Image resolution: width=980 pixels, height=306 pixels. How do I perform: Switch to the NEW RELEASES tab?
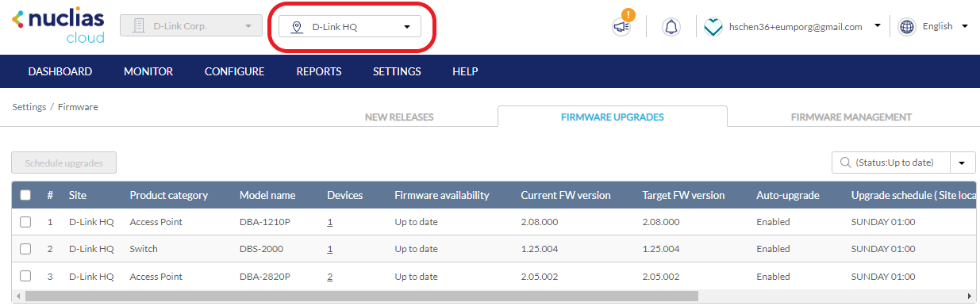point(399,117)
